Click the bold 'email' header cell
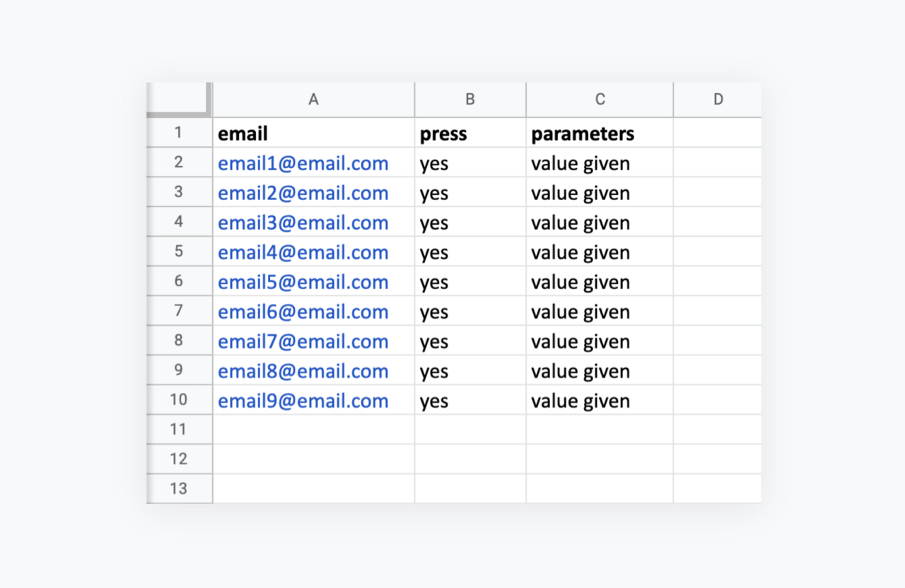Viewport: 905px width, 588px height. [313, 133]
